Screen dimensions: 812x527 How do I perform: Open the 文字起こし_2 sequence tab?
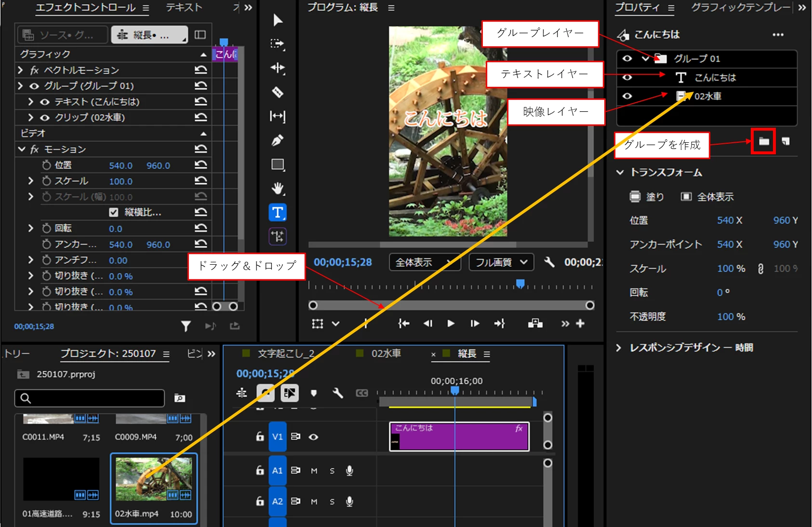(x=286, y=353)
